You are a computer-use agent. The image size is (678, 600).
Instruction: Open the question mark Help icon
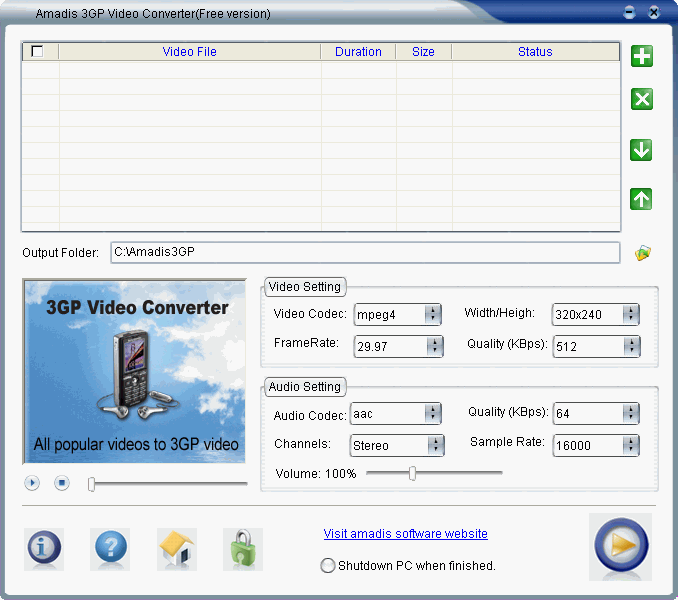pos(110,547)
